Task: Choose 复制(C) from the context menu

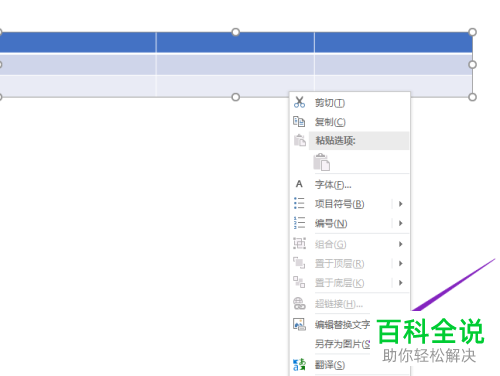Action: [x=350, y=122]
